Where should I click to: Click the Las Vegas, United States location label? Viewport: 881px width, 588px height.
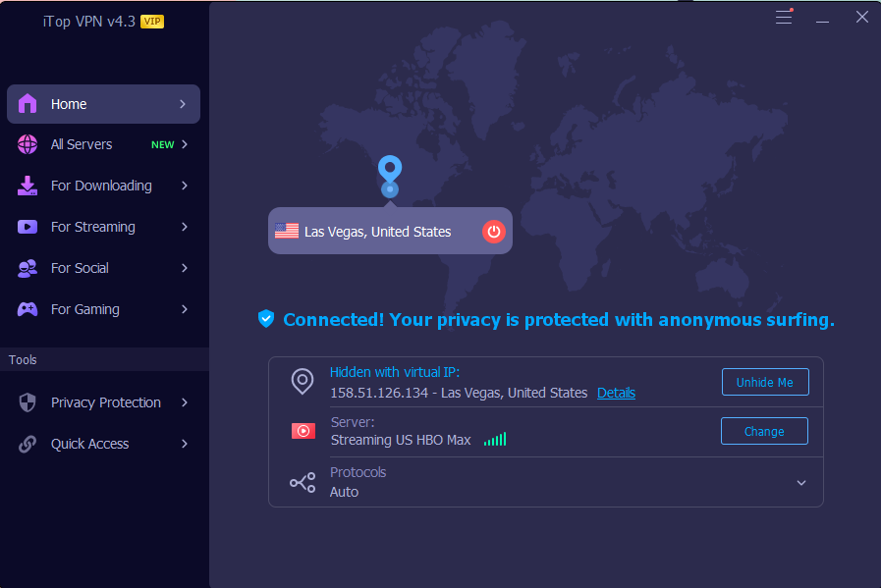tap(377, 232)
